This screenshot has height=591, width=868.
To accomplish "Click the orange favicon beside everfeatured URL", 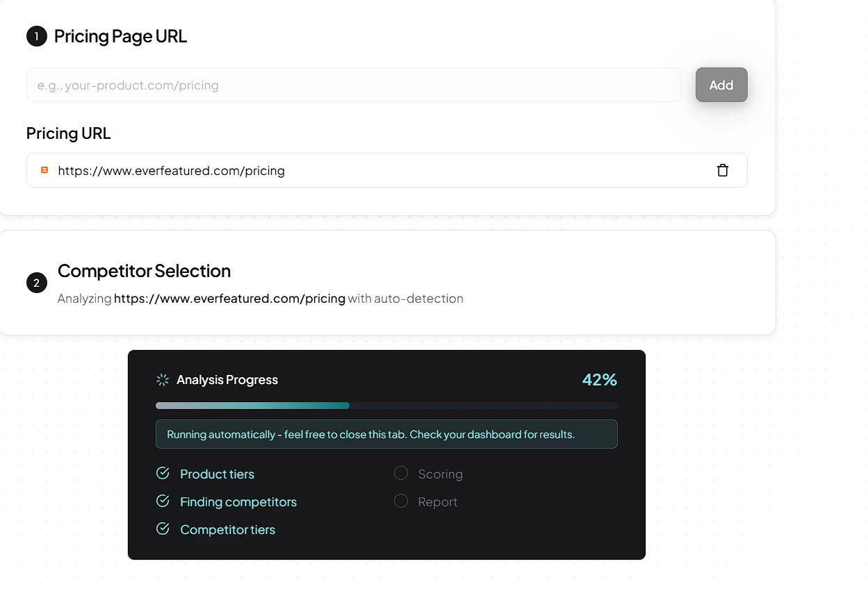I will point(44,170).
